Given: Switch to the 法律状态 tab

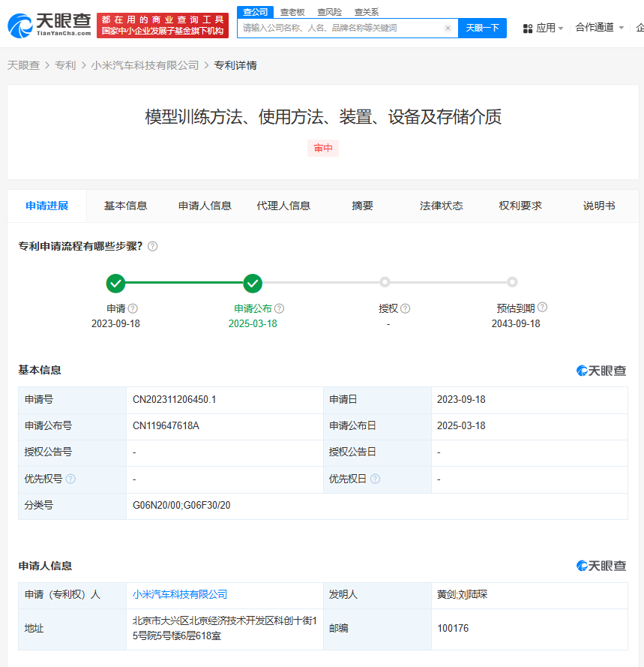Looking at the screenshot, I should [442, 206].
